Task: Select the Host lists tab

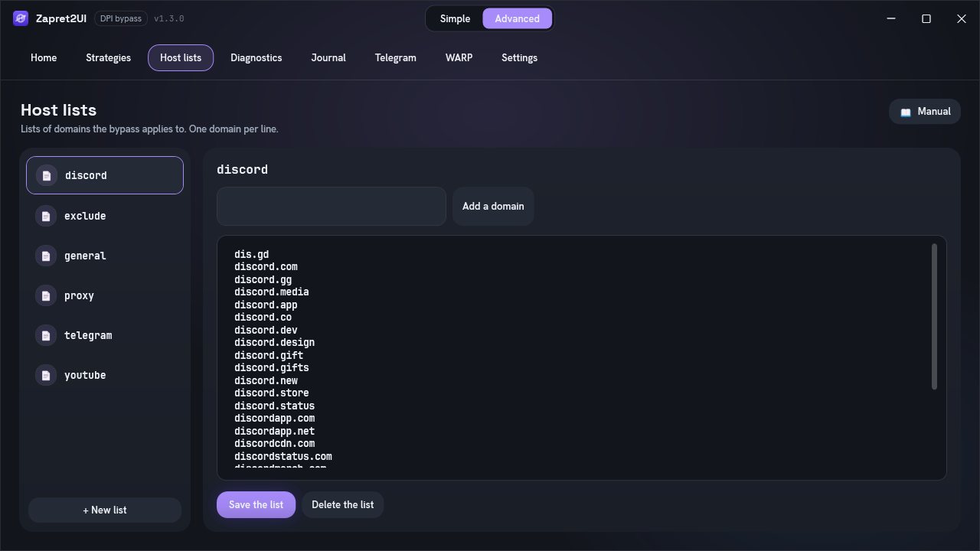Action: [x=181, y=57]
